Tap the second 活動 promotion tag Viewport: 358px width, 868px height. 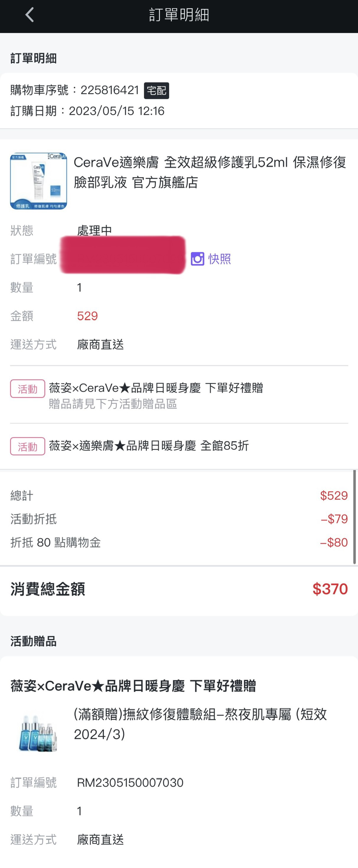[x=28, y=446]
